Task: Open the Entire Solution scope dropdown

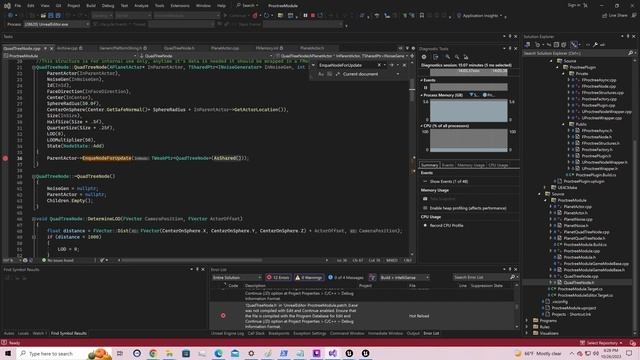Action: [237, 278]
